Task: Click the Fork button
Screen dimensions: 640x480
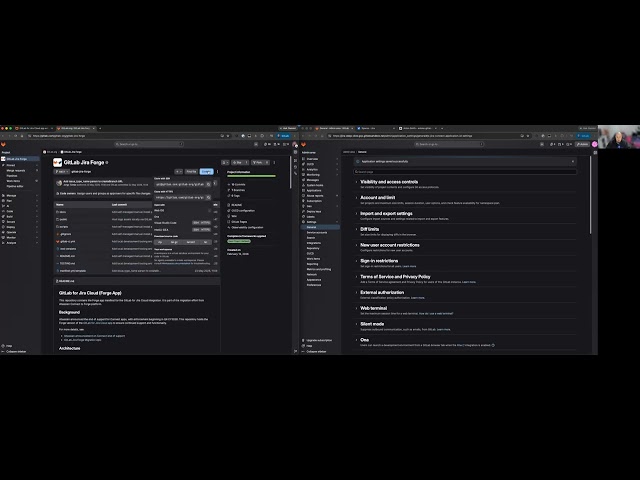Action: (260, 162)
